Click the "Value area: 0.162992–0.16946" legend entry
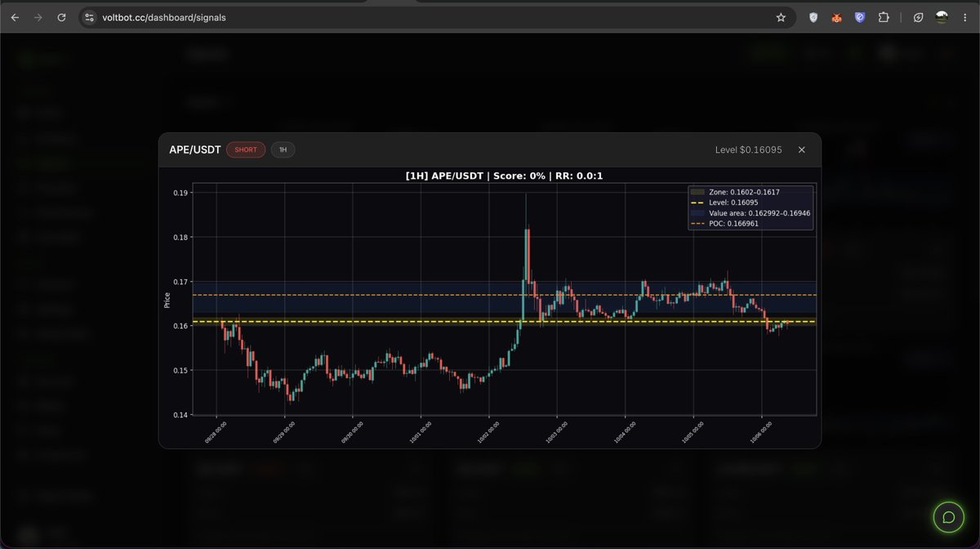 [x=751, y=212]
